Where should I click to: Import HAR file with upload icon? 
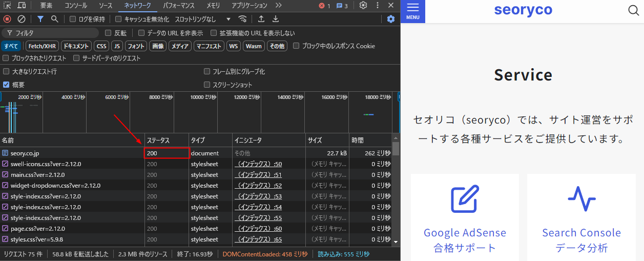[261, 19]
